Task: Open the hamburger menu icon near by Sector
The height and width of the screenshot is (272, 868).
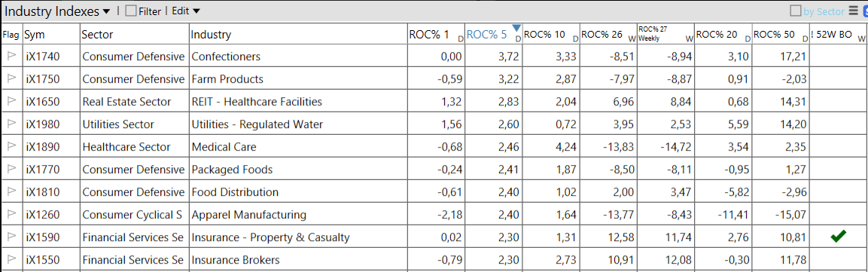Action: coord(853,11)
